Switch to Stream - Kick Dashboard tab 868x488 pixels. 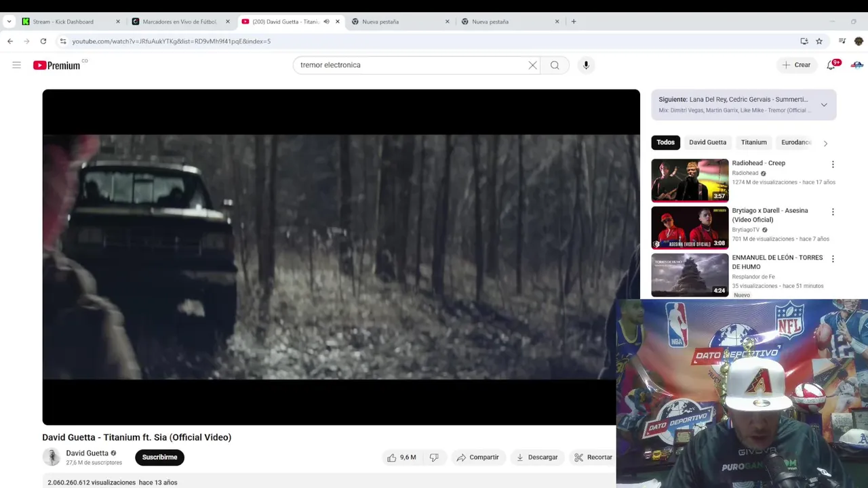63,22
